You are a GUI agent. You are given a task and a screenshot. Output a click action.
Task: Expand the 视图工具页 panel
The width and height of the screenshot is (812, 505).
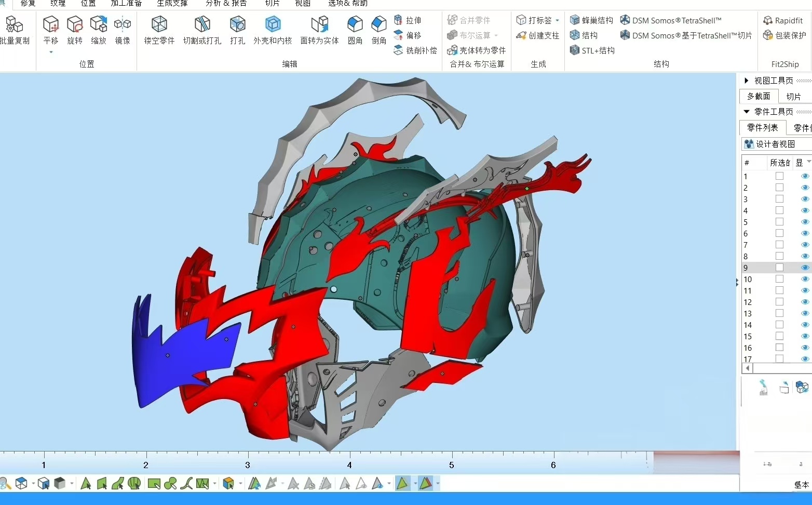(747, 81)
